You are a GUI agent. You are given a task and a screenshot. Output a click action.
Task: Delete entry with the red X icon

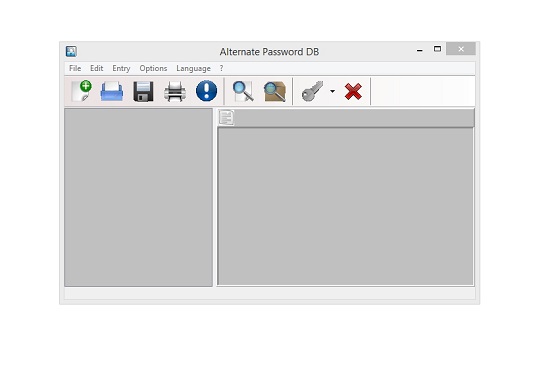coord(353,92)
